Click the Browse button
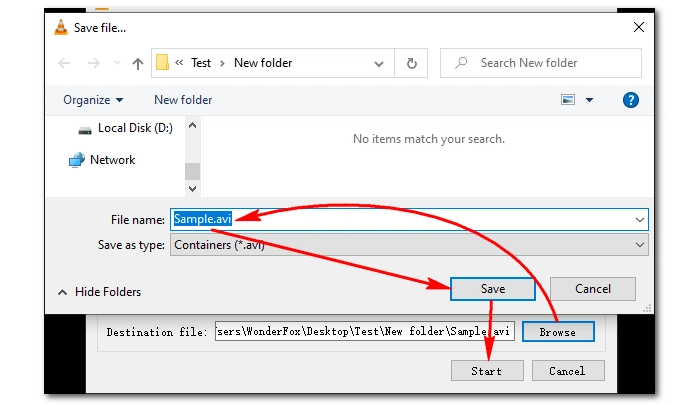This screenshot has width=700, height=405. click(557, 332)
